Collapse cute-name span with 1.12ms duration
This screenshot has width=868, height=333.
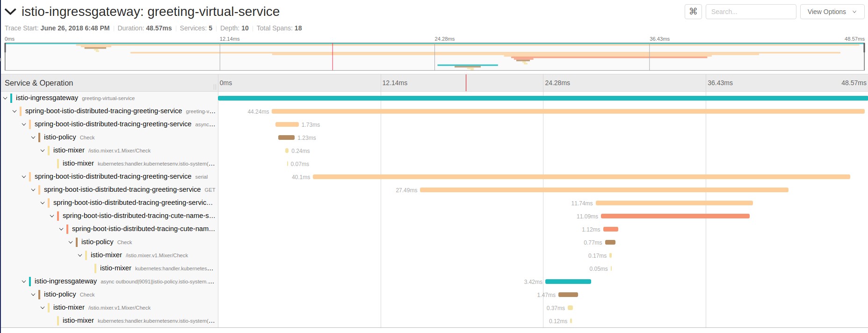pyautogui.click(x=61, y=229)
